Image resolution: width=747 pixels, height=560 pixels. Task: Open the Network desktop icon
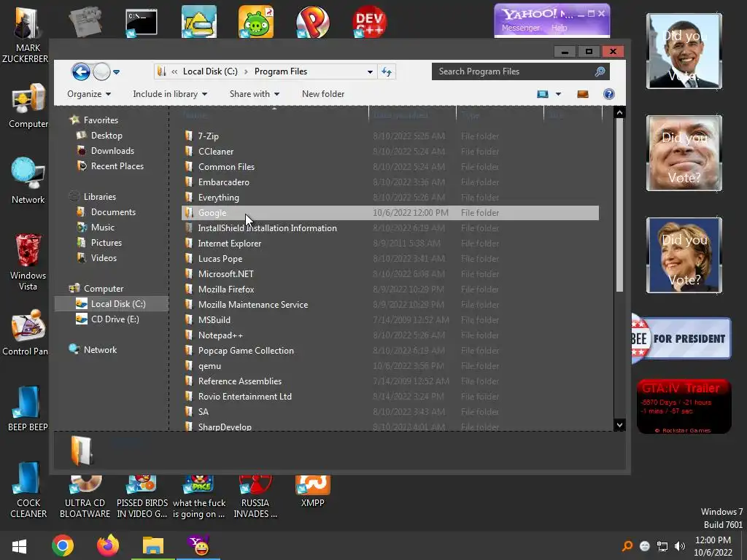28,181
